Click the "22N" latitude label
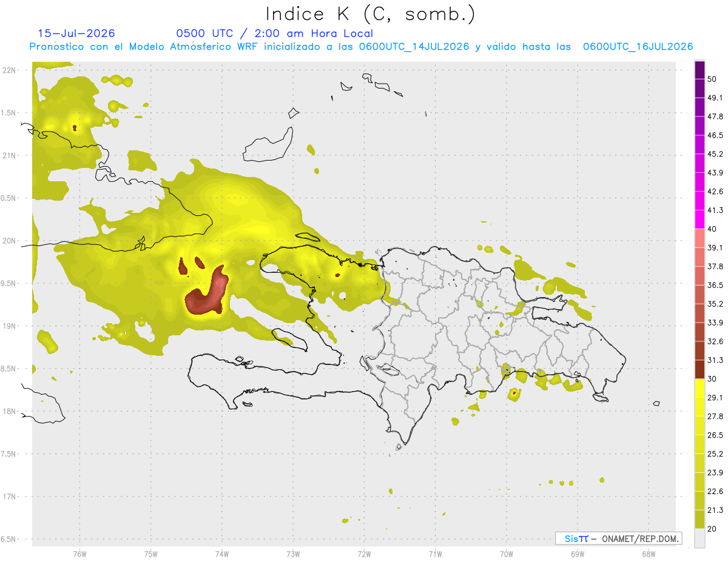 click(8, 70)
